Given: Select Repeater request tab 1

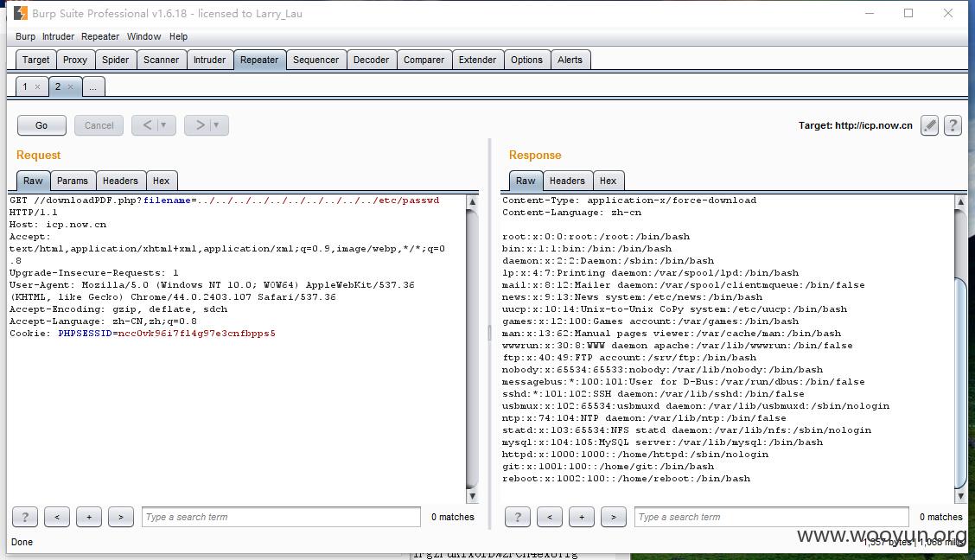Looking at the screenshot, I should click(25, 86).
